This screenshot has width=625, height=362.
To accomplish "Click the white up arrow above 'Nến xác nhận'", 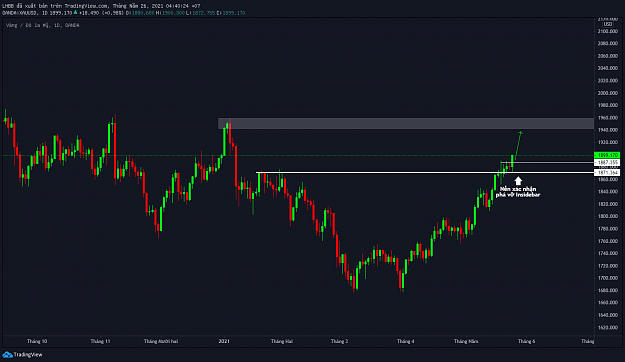I will pos(518,181).
